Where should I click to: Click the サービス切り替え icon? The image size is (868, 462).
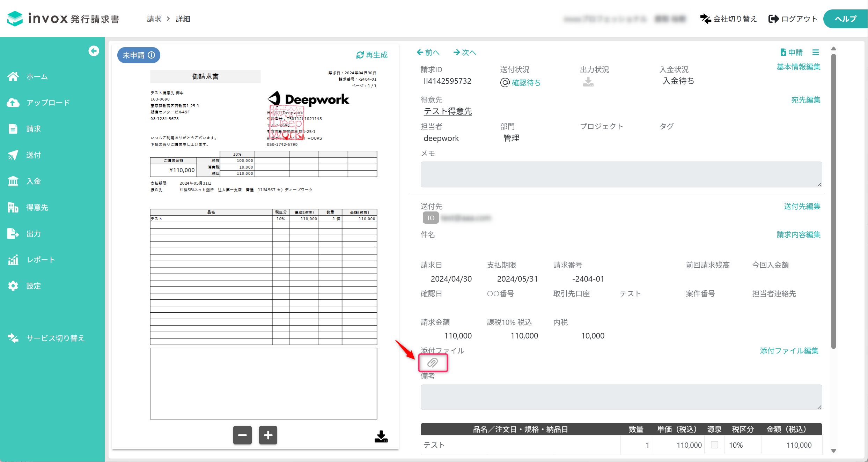click(13, 338)
